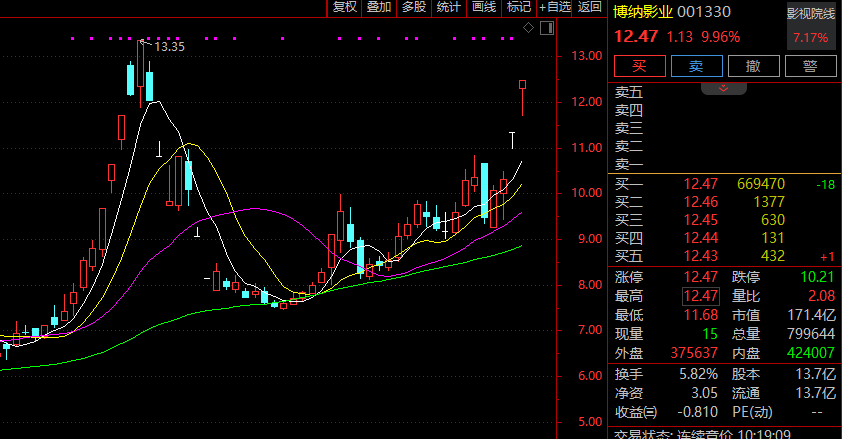Open the 统计 statistics tool

449,7
